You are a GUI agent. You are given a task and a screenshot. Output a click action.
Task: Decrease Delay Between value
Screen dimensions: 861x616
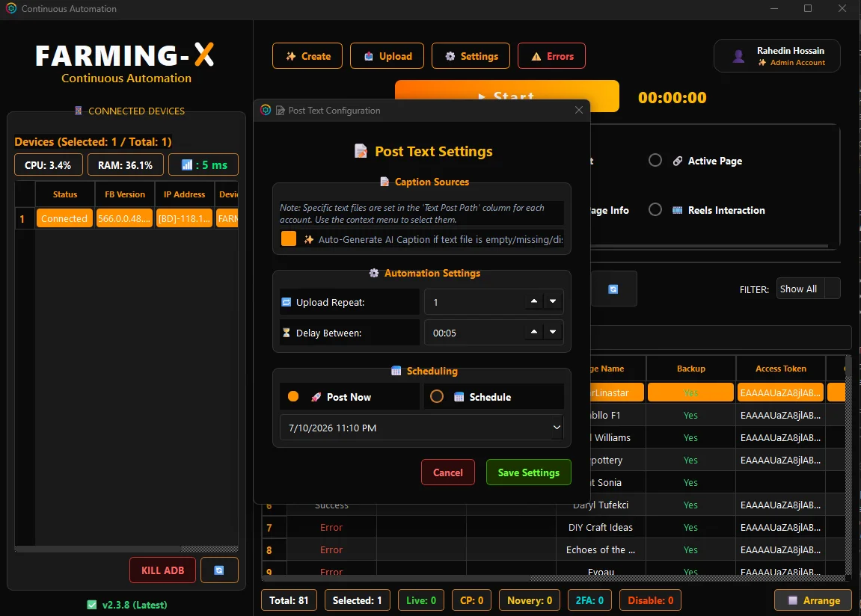coord(553,332)
